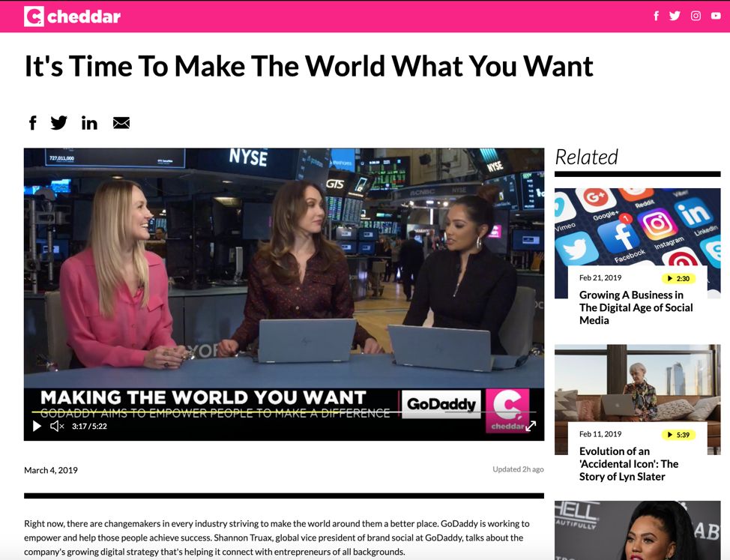Click the article headline 'It's Time To Make The World'
This screenshot has width=730, height=560.
pos(309,66)
